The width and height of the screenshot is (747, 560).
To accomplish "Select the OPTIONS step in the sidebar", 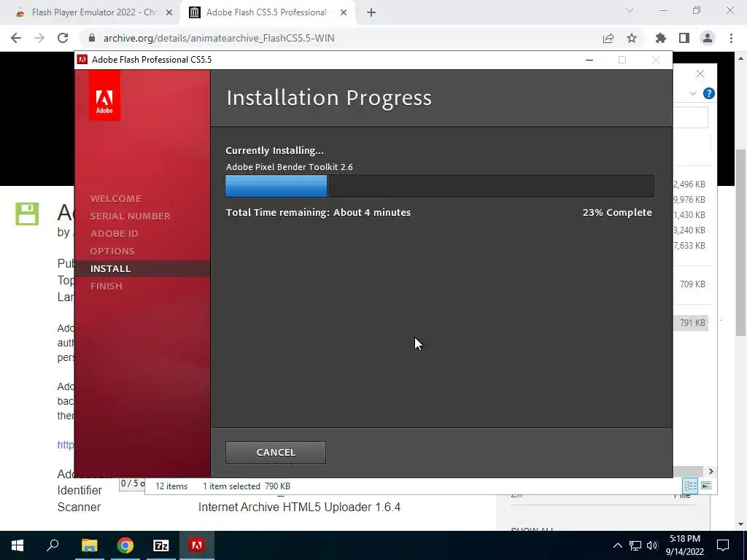I will (112, 251).
